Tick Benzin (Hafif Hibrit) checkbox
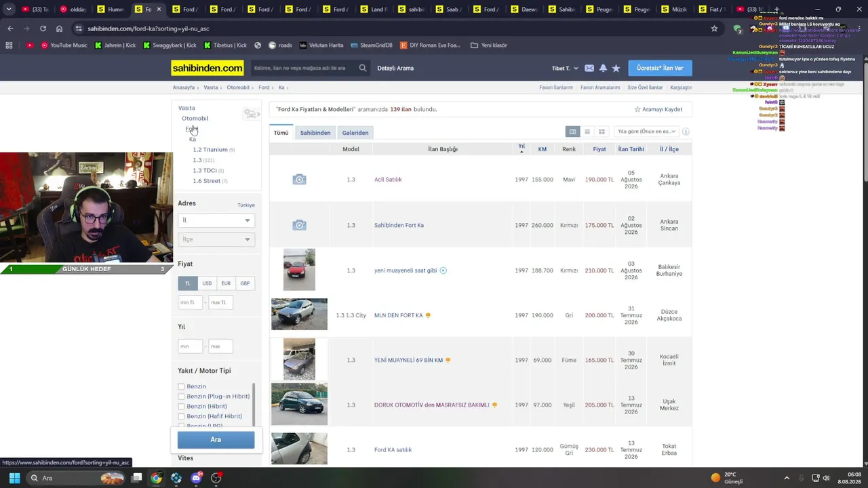Viewport: 868px width, 488px height. point(181,416)
